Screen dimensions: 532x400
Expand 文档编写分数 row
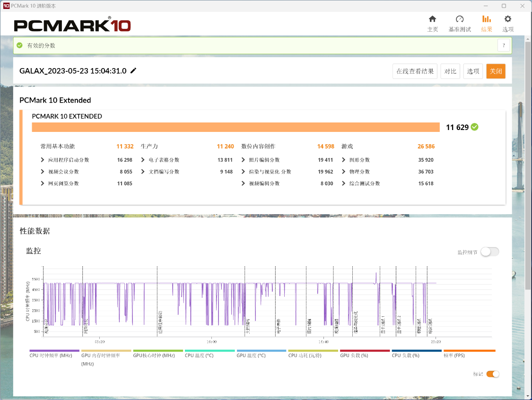click(x=143, y=172)
